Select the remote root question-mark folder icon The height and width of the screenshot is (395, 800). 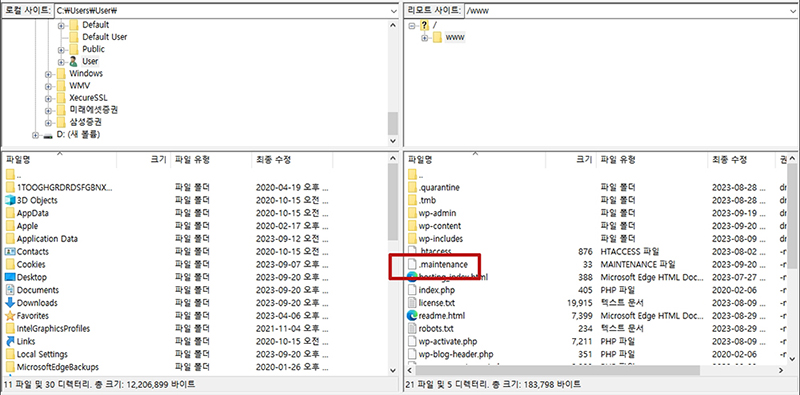tap(424, 26)
